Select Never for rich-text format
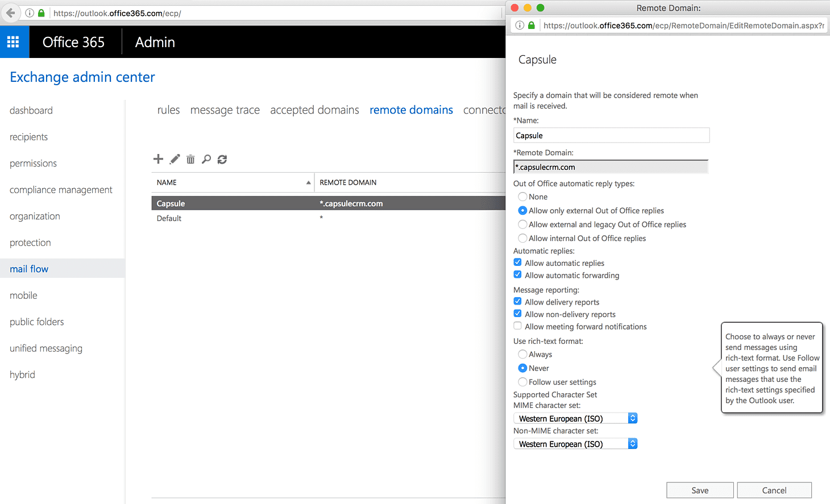The height and width of the screenshot is (504, 830). click(522, 368)
